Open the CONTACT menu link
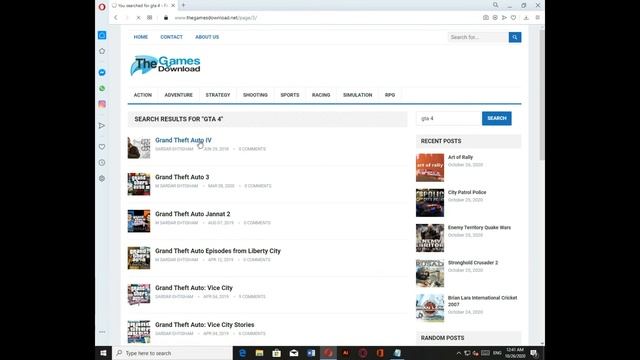 point(171,37)
